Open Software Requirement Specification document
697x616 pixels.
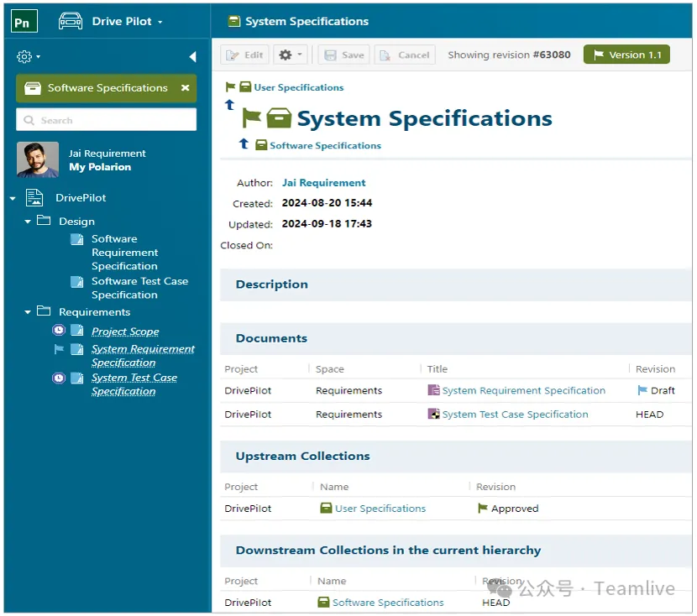click(x=124, y=253)
